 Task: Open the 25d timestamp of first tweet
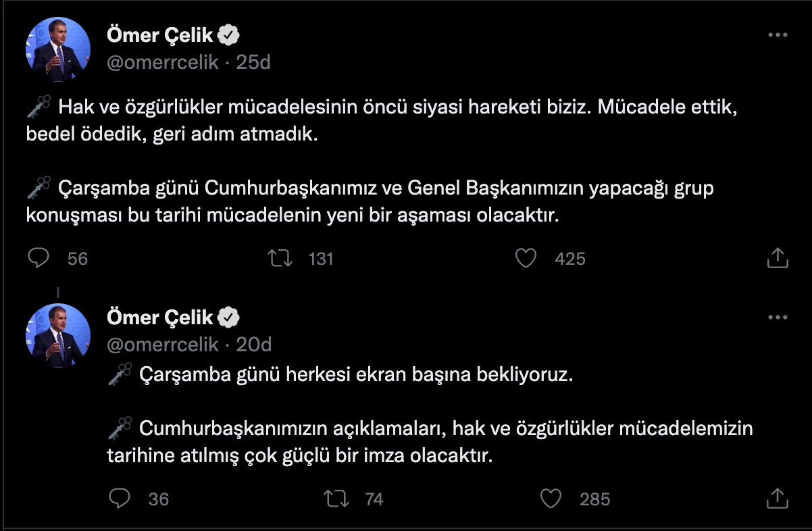pyautogui.click(x=253, y=63)
